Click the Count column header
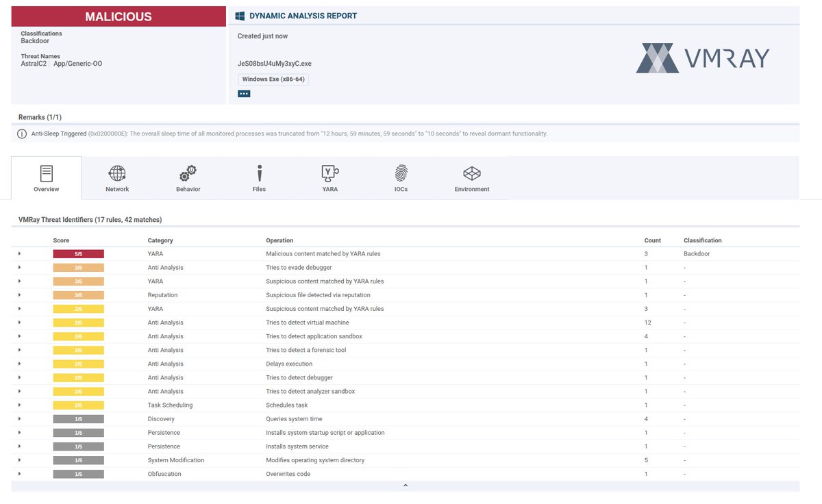 tap(653, 240)
